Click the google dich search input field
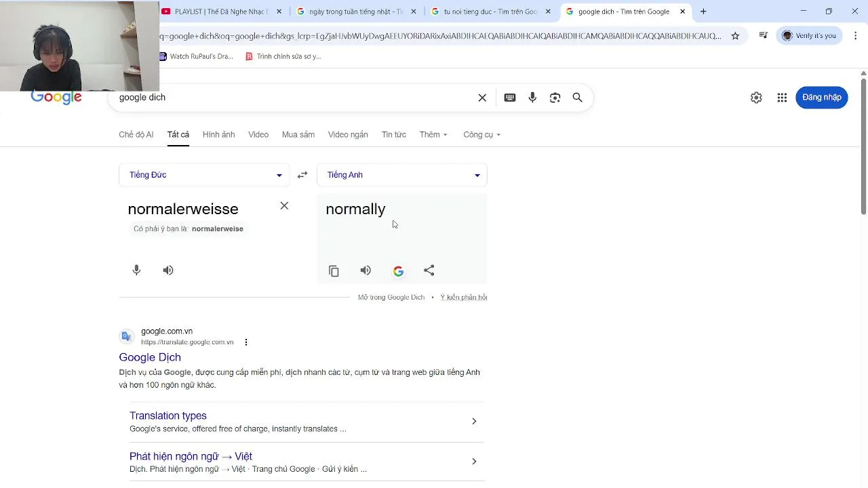Image resolution: width=868 pixels, height=488 pixels. (x=295, y=98)
